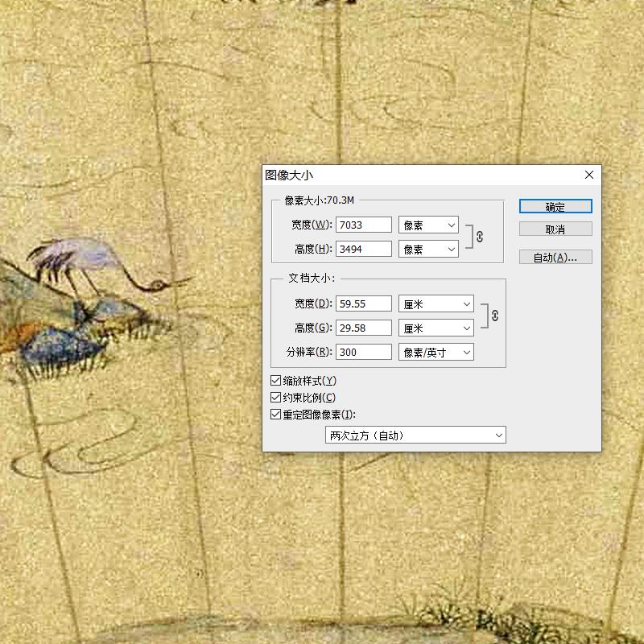Click the 图像大小 dialog title
644x644 pixels.
tap(289, 175)
